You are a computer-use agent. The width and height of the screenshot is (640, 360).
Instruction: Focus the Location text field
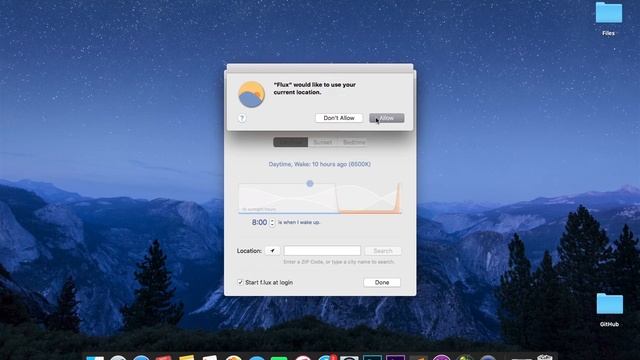322,251
